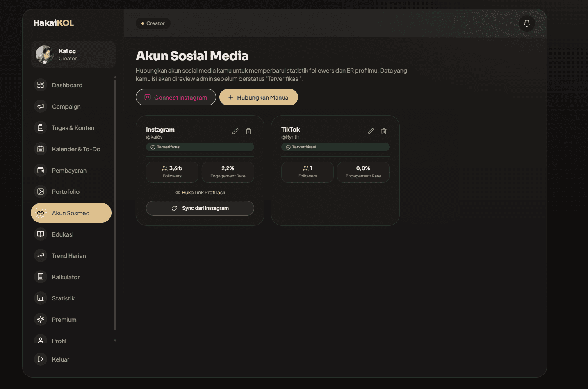588x389 pixels.
Task: Click the Keluar logout icon
Action: (41, 359)
